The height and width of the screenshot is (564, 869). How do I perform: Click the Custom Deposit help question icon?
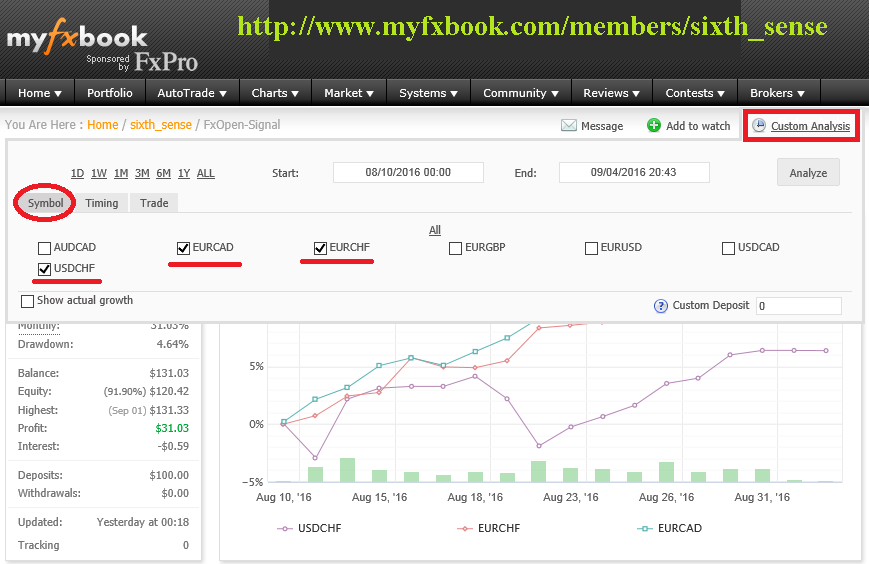click(661, 306)
